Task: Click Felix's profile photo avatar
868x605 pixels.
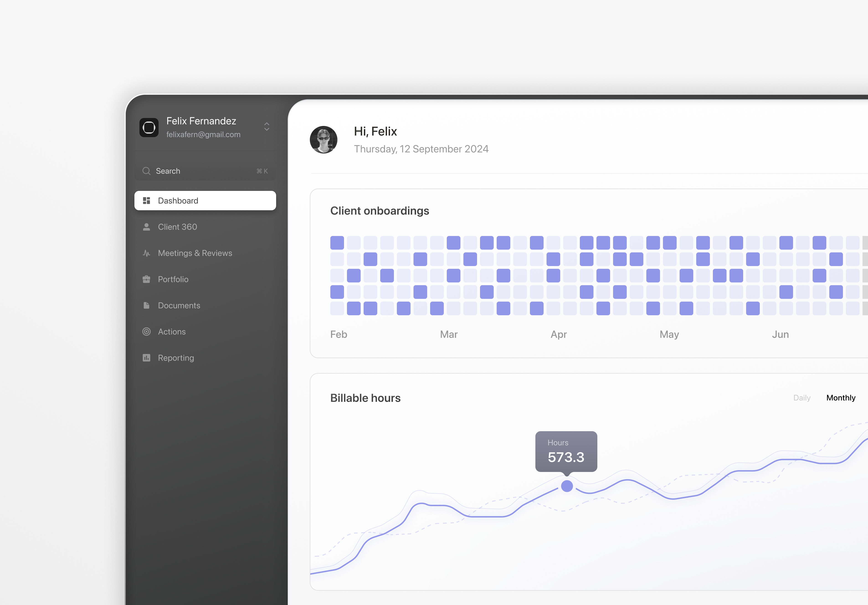Action: [324, 140]
